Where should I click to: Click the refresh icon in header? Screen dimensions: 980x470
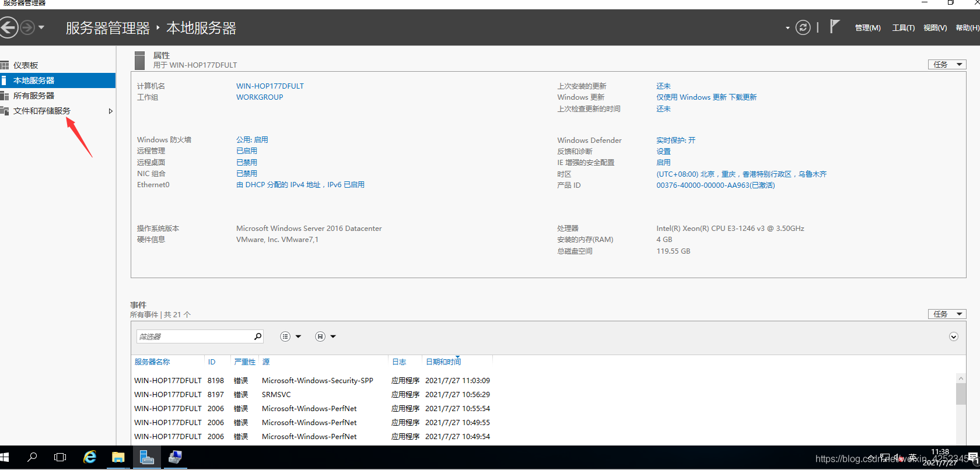803,27
